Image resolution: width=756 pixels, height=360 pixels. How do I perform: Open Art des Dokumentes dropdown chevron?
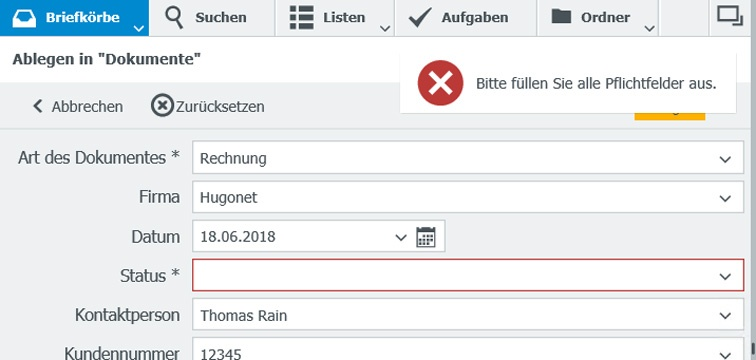pyautogui.click(x=725, y=159)
